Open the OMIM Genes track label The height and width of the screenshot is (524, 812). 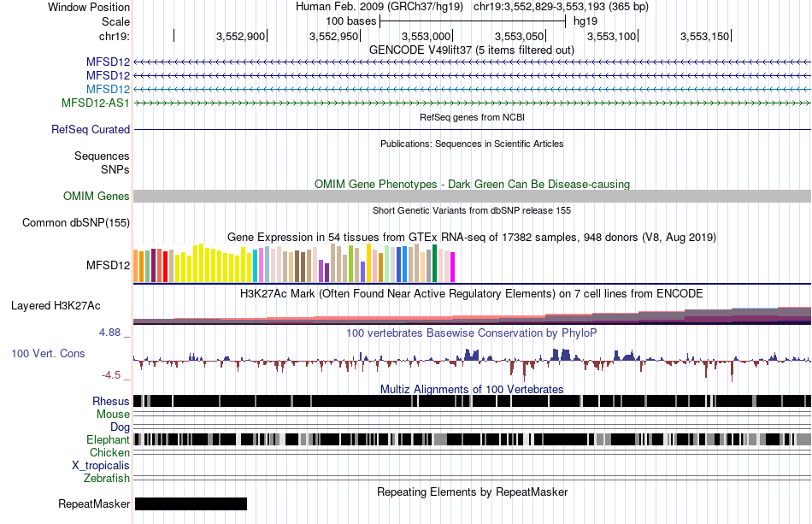pyautogui.click(x=97, y=196)
